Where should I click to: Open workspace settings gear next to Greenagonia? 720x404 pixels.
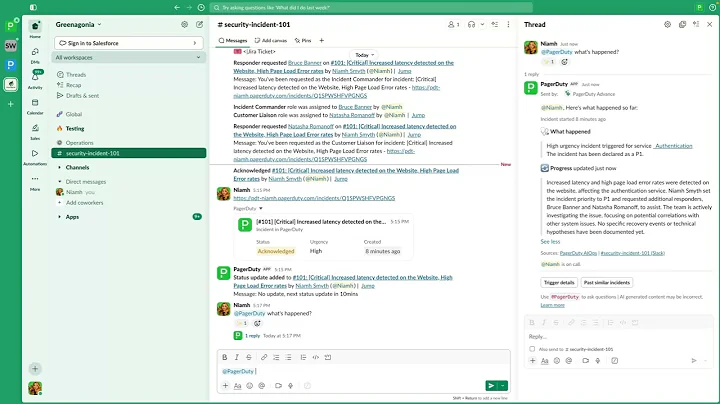tap(184, 24)
